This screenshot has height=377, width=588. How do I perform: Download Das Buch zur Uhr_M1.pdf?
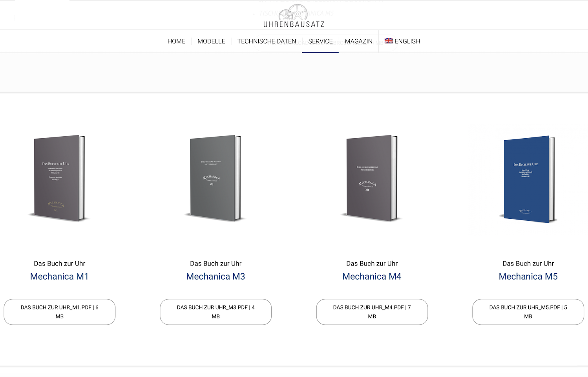(60, 312)
